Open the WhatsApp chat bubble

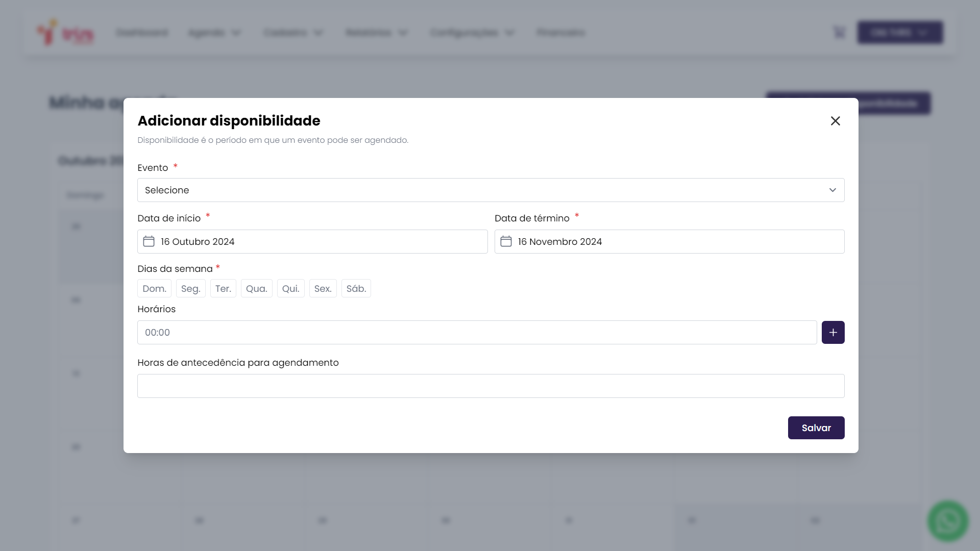947,521
